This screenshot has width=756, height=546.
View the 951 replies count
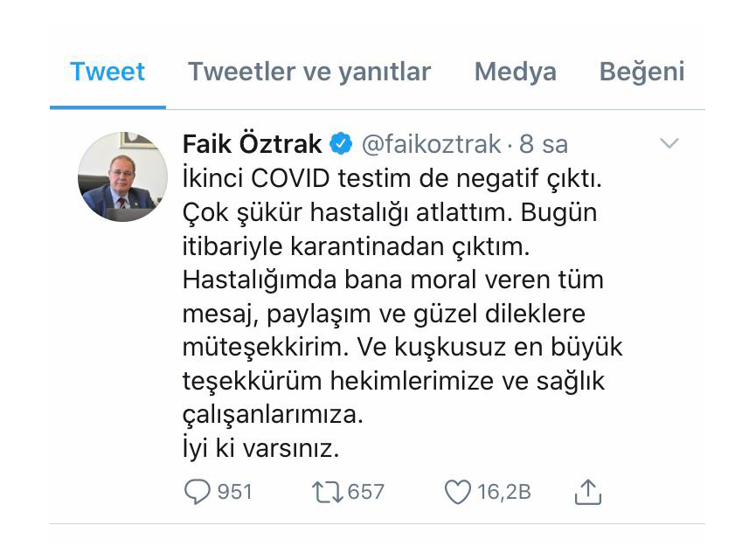(x=235, y=492)
